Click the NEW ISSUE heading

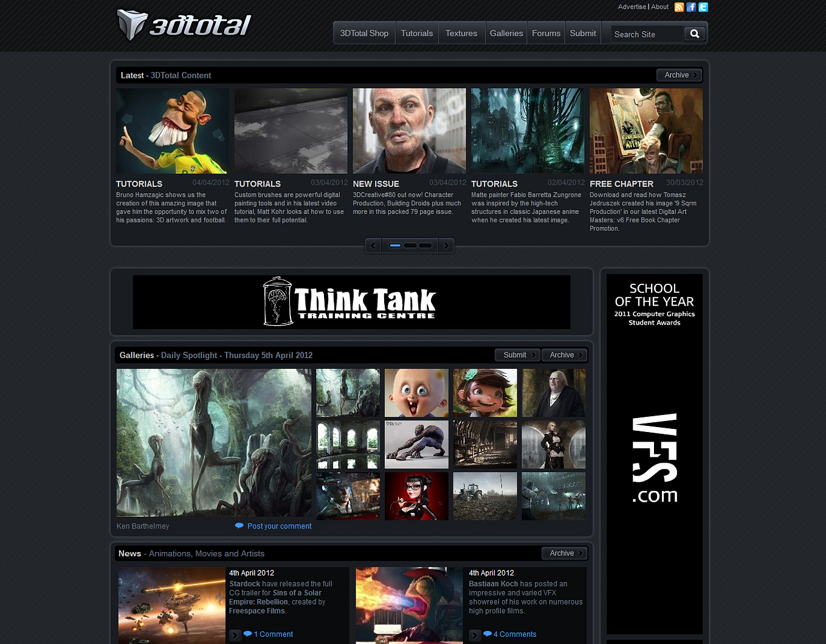[x=376, y=183]
